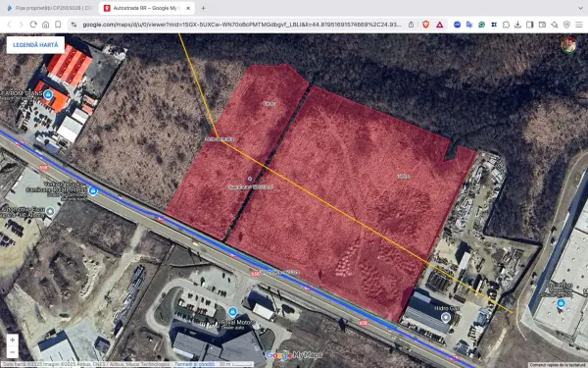This screenshot has height=368, width=588.
Task: Click the 65B road shield near center
Action: [255, 274]
